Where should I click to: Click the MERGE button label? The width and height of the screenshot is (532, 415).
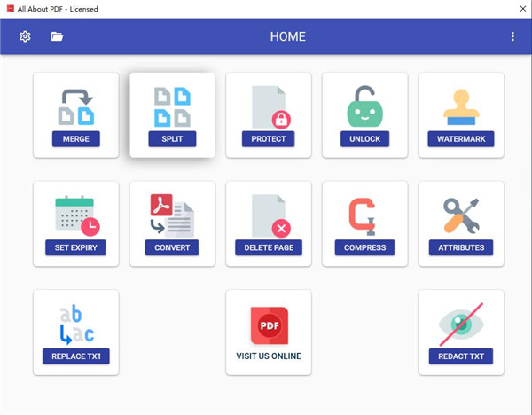(76, 139)
